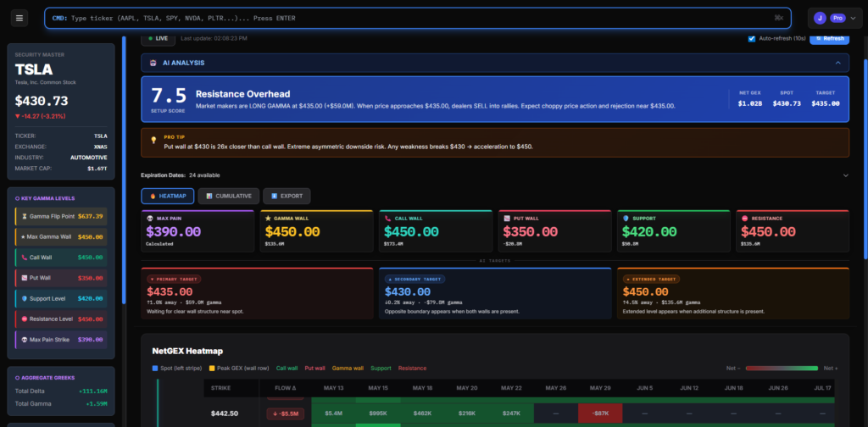Click the LIVE status badge
868x427 pixels.
[x=159, y=38]
